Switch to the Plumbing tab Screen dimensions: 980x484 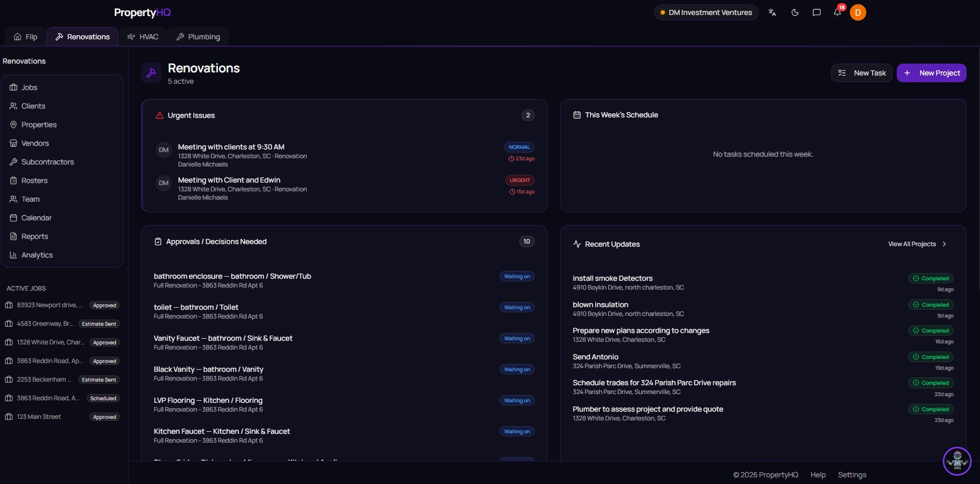[198, 37]
